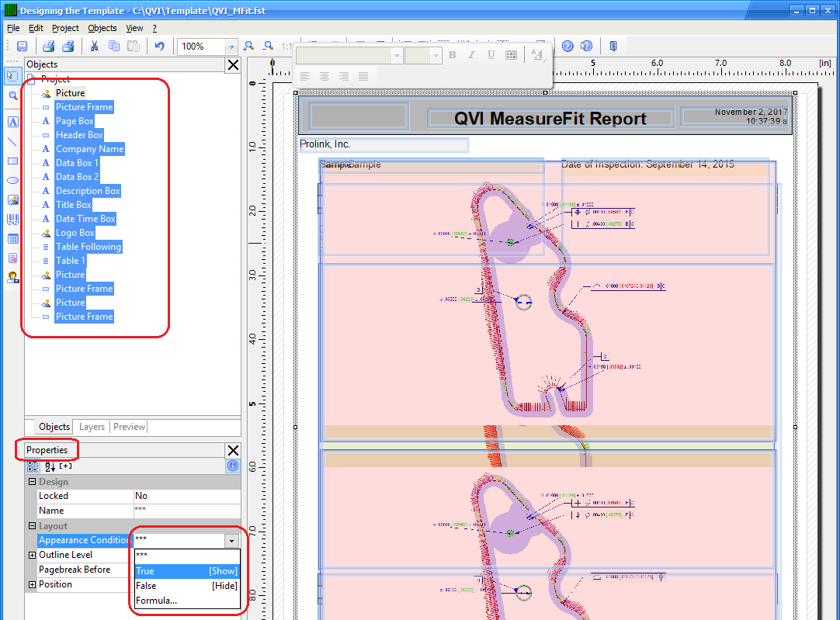Viewport: 840px width, 620px height.
Task: Select Company Name in the Objects tree
Action: click(90, 149)
